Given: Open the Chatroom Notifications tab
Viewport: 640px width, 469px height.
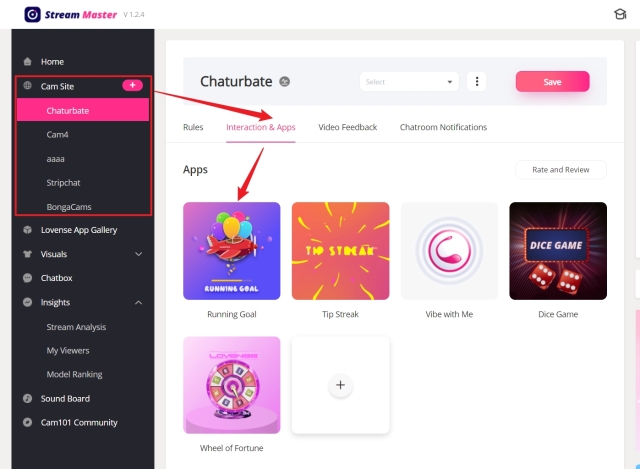Looking at the screenshot, I should pos(443,127).
